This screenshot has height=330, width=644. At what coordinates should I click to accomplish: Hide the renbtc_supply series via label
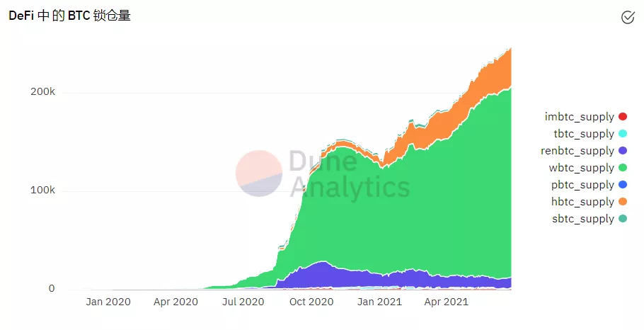click(x=577, y=151)
